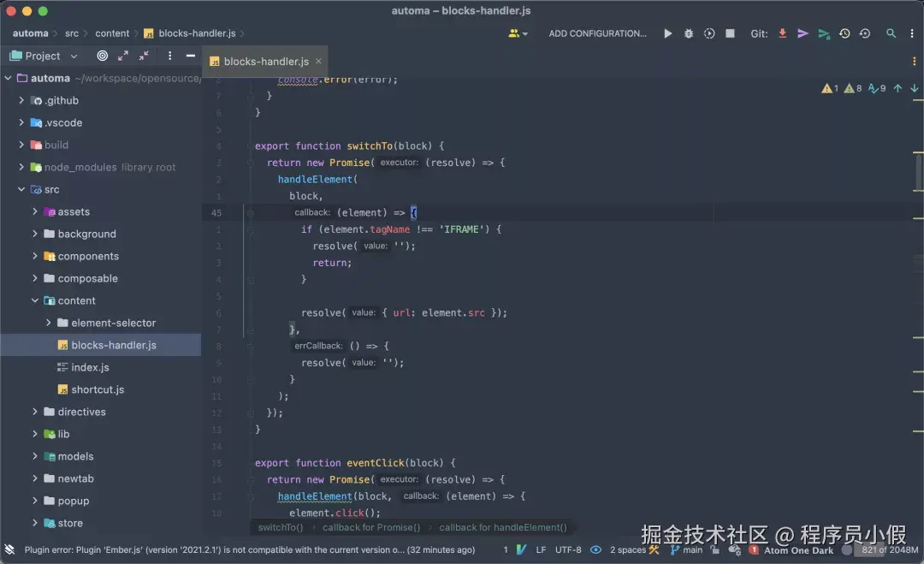
Task: Run with coverage
Action: [x=709, y=34]
